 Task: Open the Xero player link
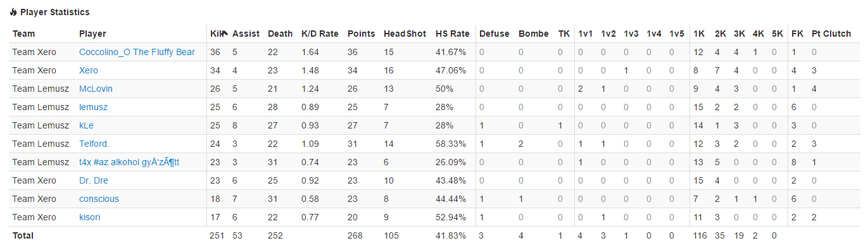[x=89, y=70]
